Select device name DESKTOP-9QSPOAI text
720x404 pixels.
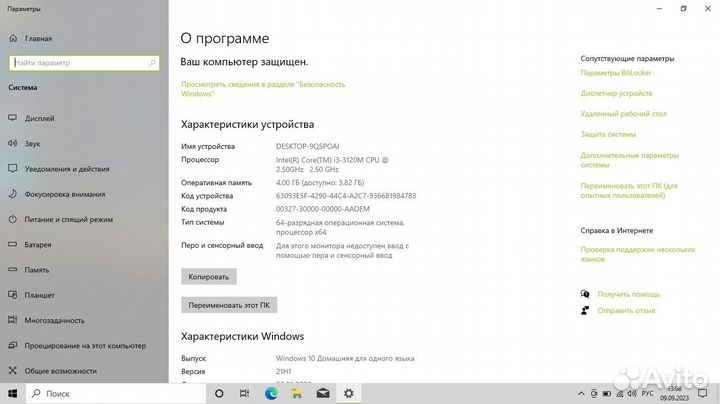(308, 146)
